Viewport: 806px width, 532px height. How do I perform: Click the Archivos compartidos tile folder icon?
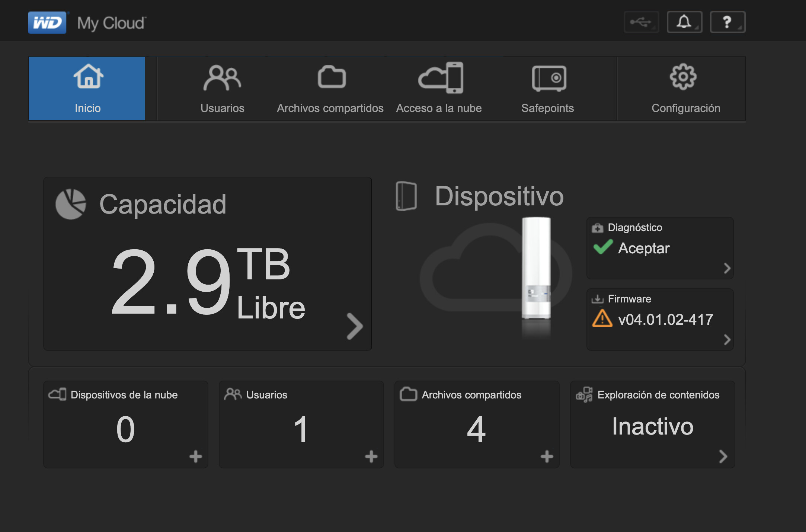tap(409, 394)
